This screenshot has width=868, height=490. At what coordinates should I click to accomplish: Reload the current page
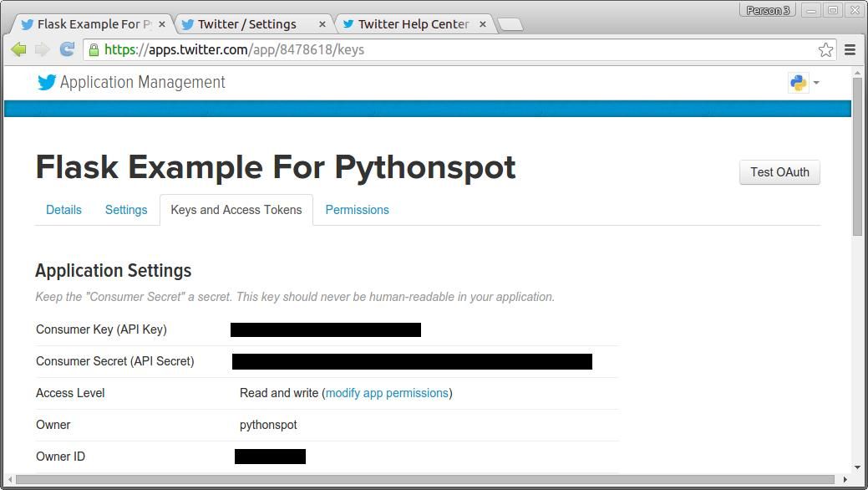(66, 50)
